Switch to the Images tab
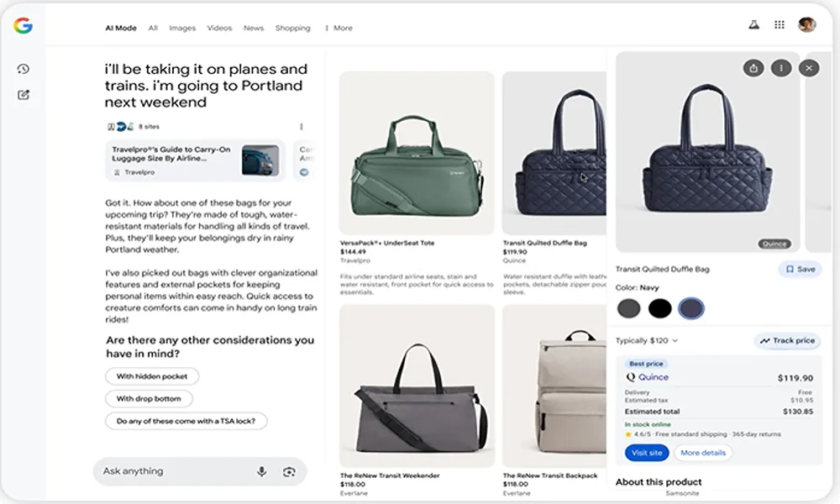This screenshot has height=504, width=840. coord(182,28)
